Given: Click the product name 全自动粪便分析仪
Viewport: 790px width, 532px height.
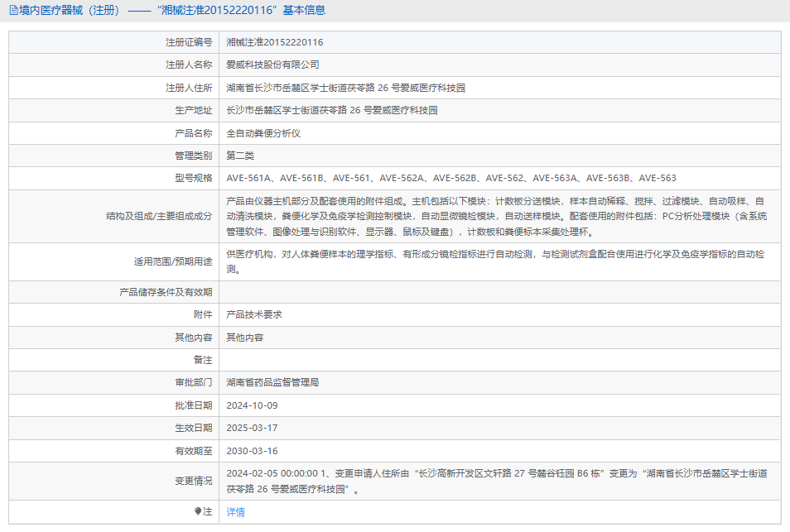Looking at the screenshot, I should point(263,132).
